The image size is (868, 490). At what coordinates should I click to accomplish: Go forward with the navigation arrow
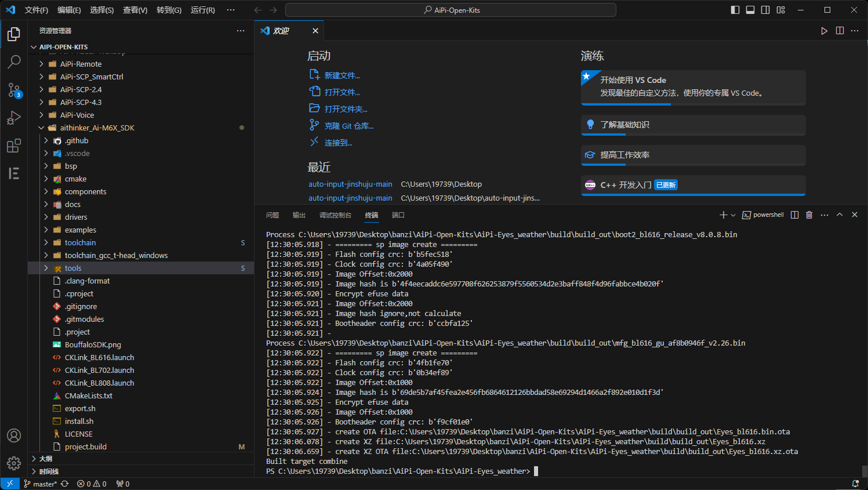pos(273,10)
